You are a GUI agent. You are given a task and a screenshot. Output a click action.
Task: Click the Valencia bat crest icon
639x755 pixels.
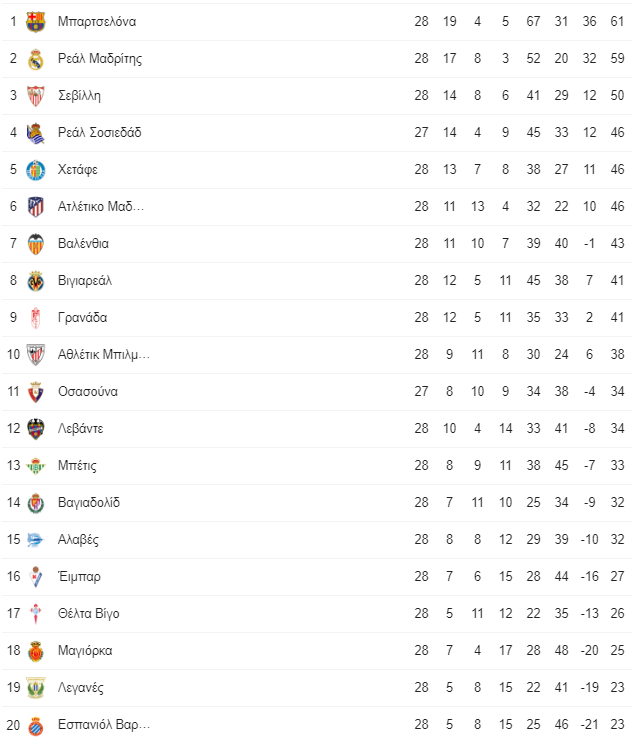[x=36, y=244]
